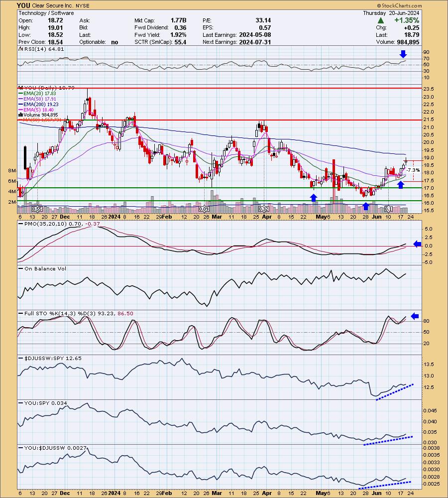
Task: Click the Open value 18.72
Action: coord(55,20)
